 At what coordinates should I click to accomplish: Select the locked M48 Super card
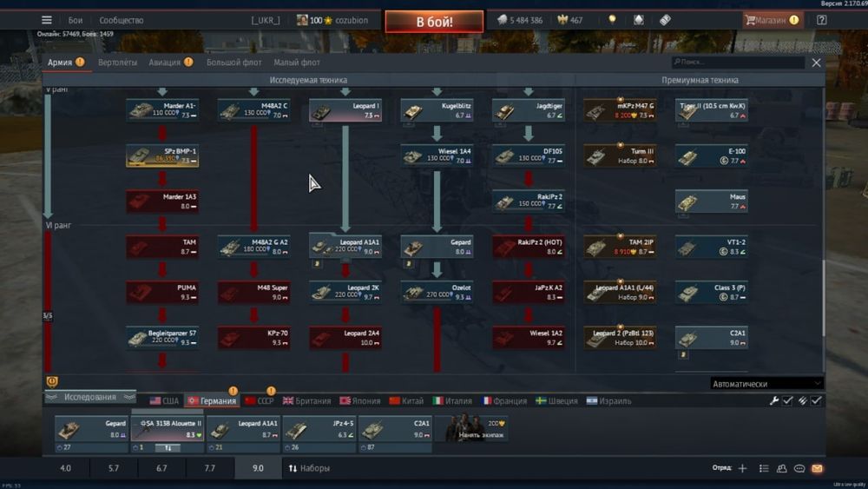pyautogui.click(x=253, y=293)
